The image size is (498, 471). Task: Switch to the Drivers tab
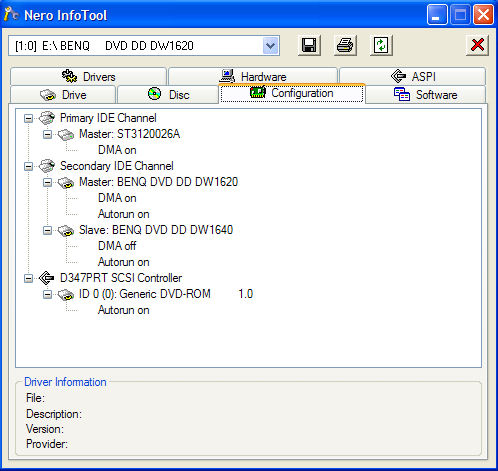point(88,76)
